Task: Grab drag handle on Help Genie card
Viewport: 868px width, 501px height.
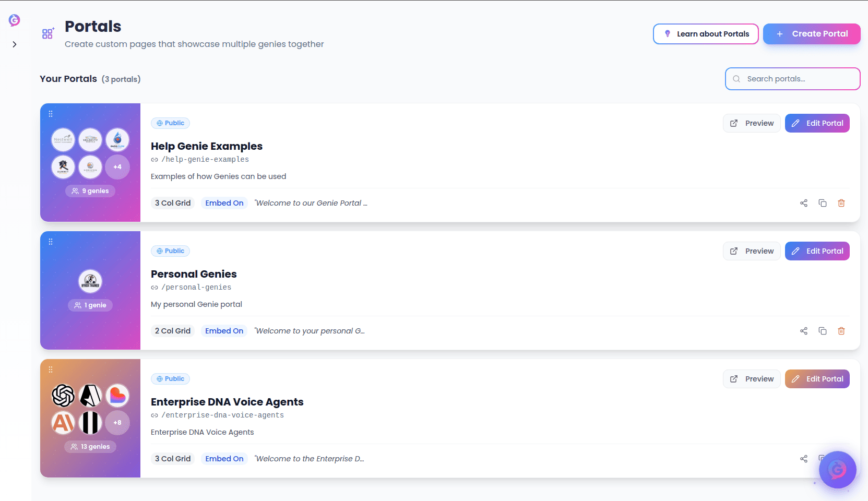Action: click(51, 114)
